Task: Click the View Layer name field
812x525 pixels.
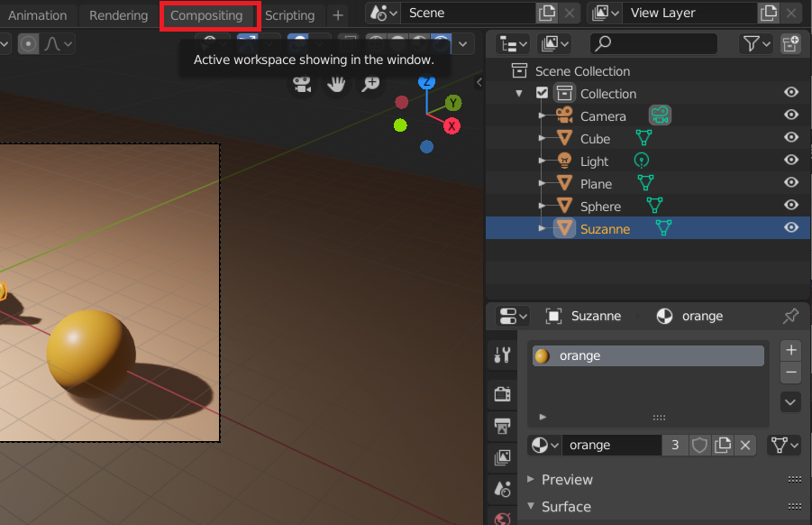Action: tap(690, 13)
